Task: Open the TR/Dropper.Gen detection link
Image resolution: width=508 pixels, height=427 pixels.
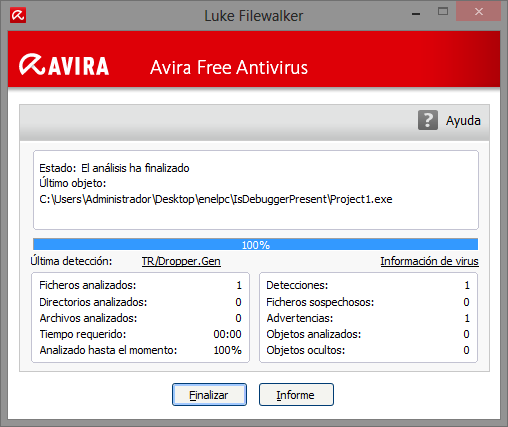Action: point(181,261)
